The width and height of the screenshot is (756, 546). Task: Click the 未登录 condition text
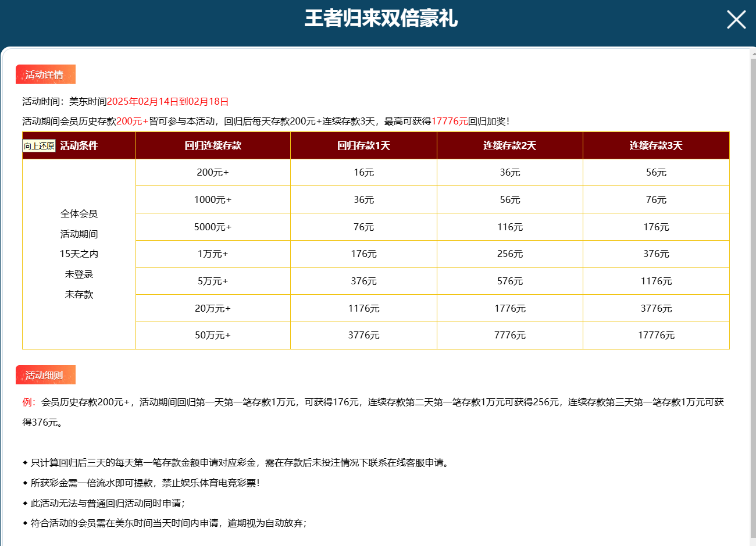[79, 274]
